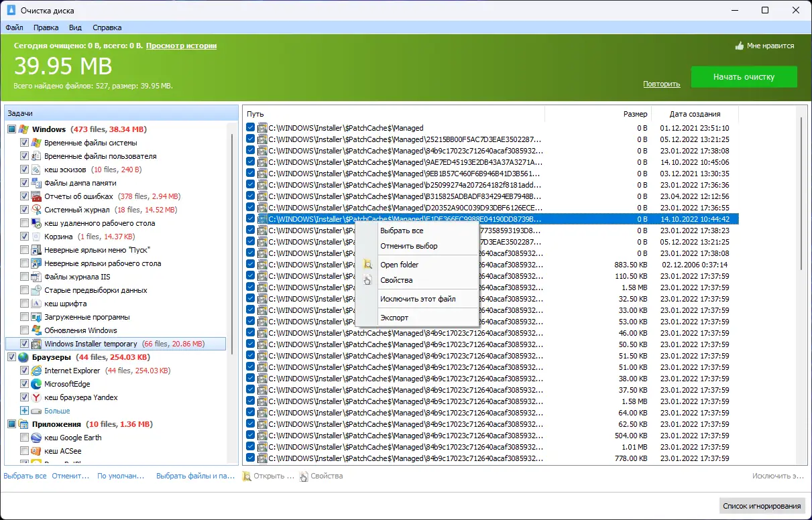This screenshot has width=812, height=520.
Task: Click the Yandex browser cache icon
Action: (x=37, y=397)
